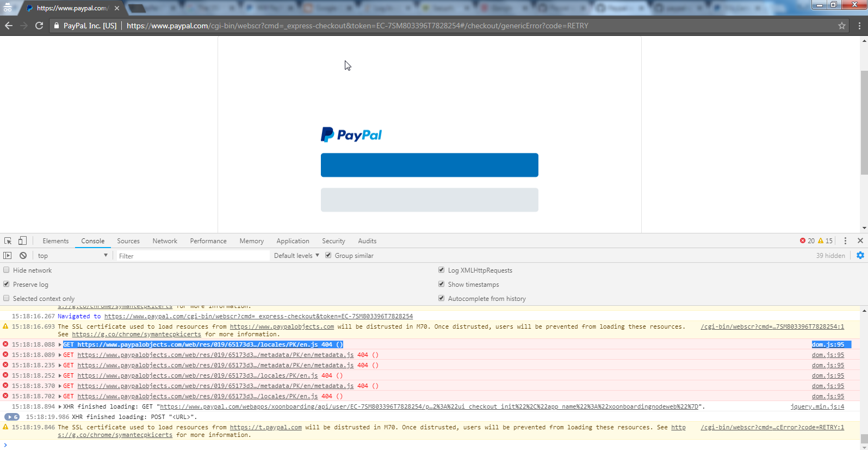Click the yellow warning count showing 15
This screenshot has height=450, width=868.
coord(825,241)
